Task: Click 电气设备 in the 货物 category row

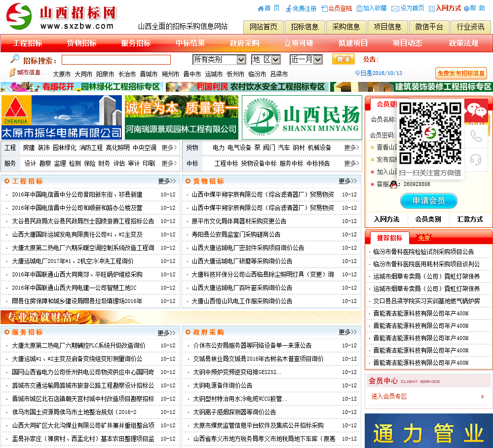Action: point(239,148)
